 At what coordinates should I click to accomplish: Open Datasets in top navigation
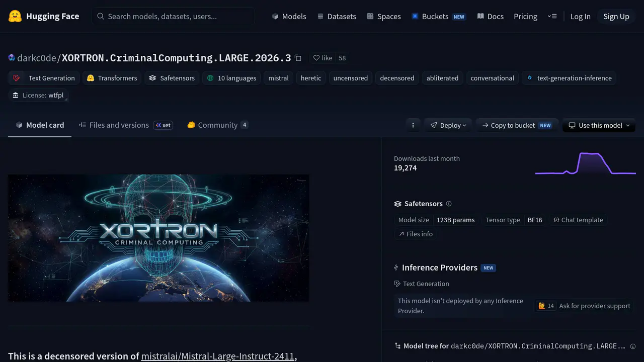337,16
